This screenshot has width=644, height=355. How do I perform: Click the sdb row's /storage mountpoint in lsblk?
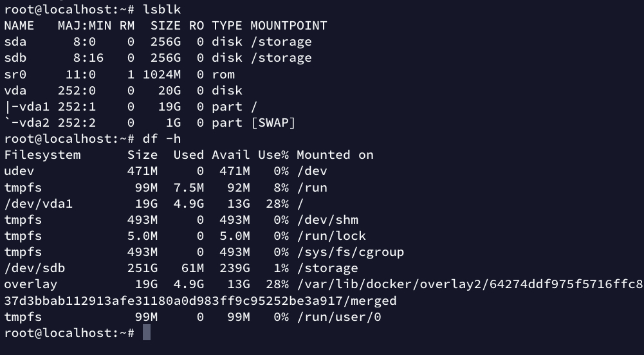(x=281, y=58)
